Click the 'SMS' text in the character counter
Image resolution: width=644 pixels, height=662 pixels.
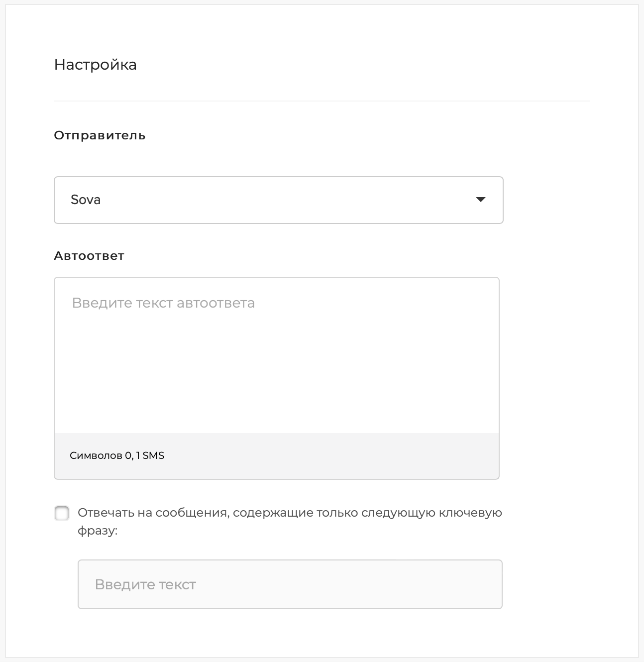pyautogui.click(x=153, y=455)
